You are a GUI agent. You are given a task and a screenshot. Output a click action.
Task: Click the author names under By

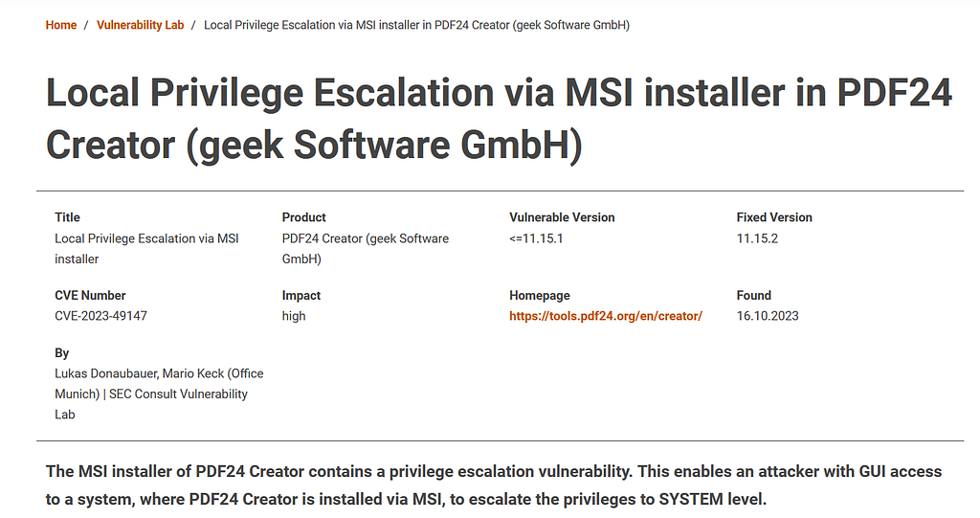coord(159,394)
